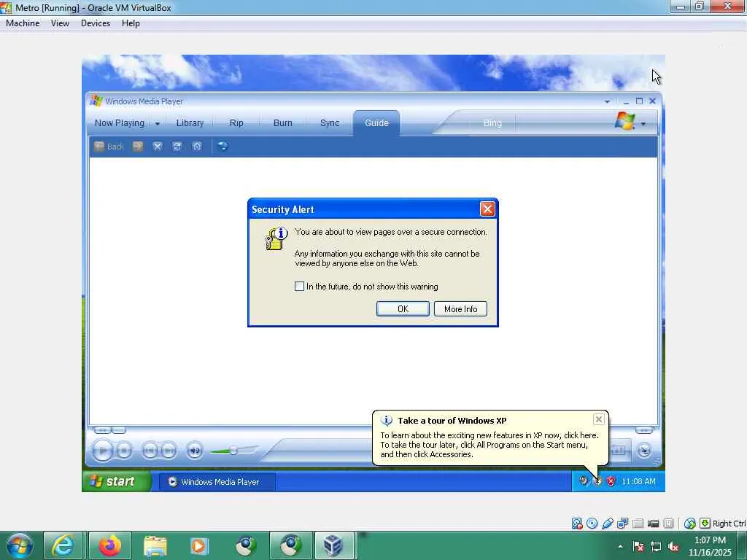Expand dropdown beside Windows logo in Media Player

pos(643,123)
